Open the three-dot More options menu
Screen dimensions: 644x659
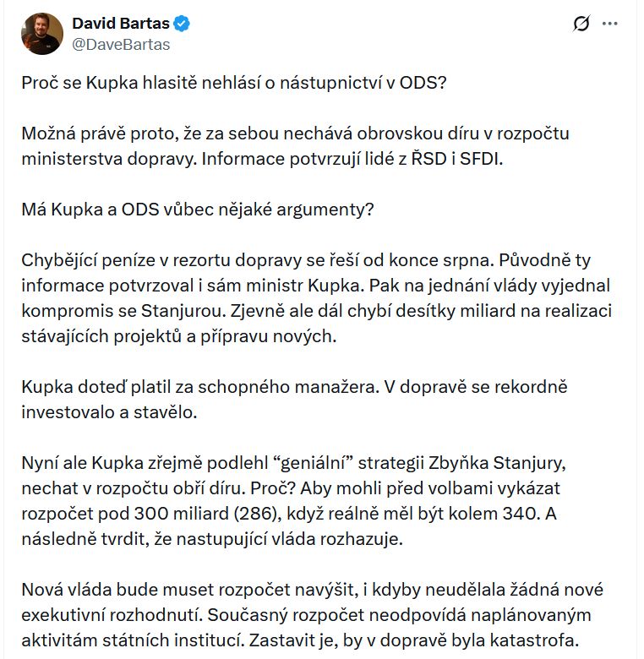[x=610, y=24]
